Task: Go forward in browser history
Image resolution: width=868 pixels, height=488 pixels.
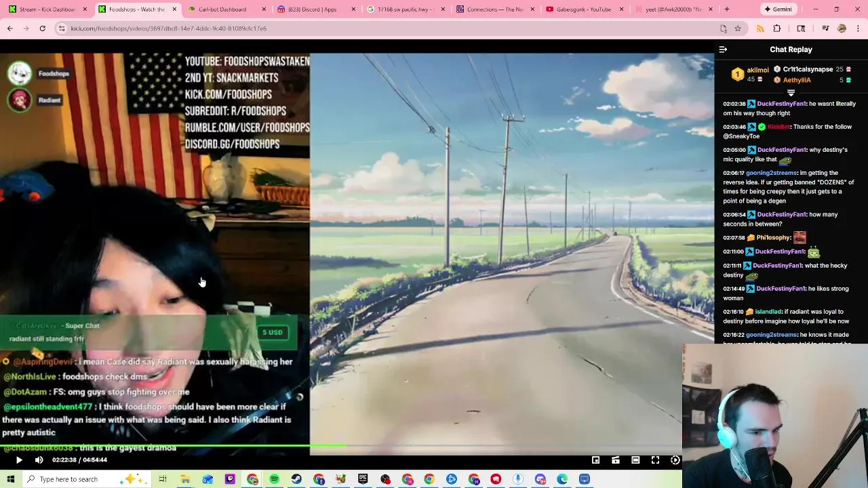Action: [x=26, y=28]
